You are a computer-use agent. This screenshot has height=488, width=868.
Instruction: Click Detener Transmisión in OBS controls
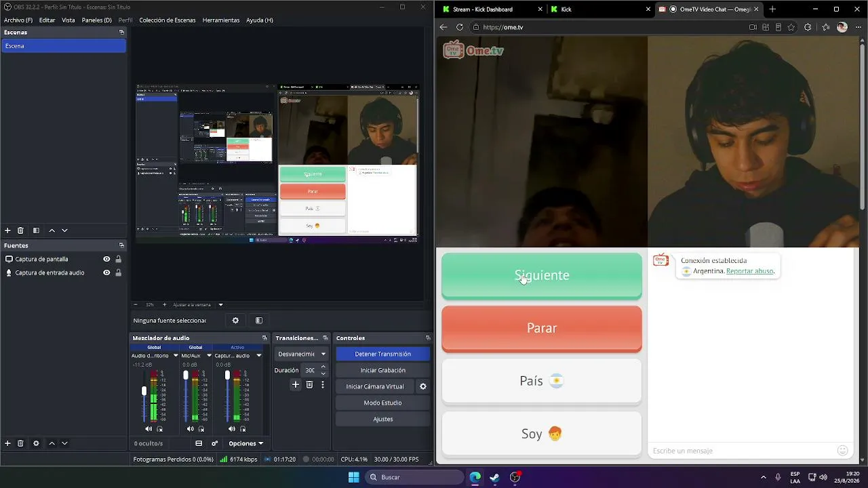coord(382,354)
